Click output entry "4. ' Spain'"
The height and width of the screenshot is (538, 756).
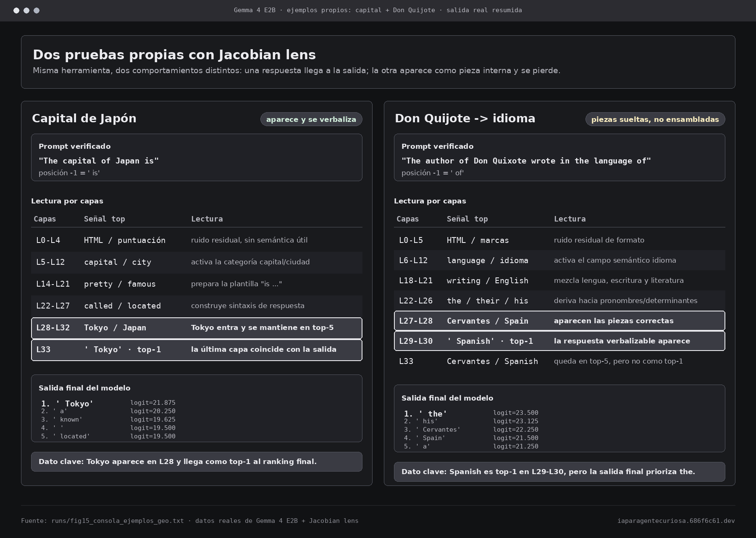click(x=425, y=438)
